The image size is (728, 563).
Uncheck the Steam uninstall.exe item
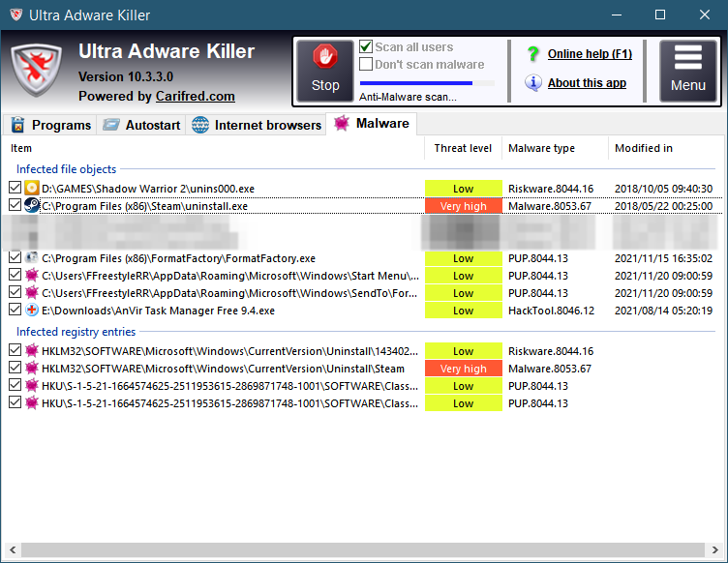15,204
